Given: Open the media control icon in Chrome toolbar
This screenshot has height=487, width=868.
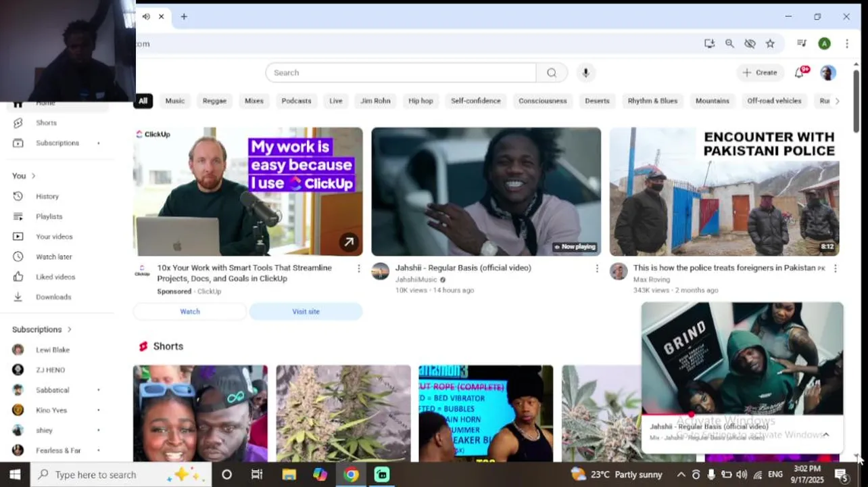Looking at the screenshot, I should point(802,43).
